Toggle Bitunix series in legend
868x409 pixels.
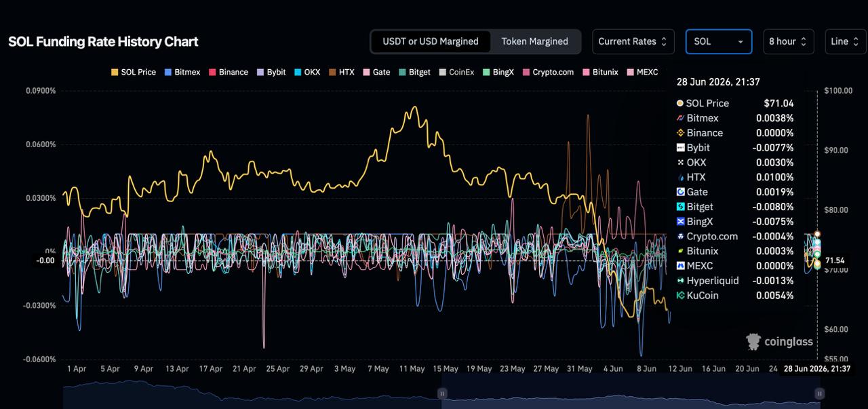[600, 72]
